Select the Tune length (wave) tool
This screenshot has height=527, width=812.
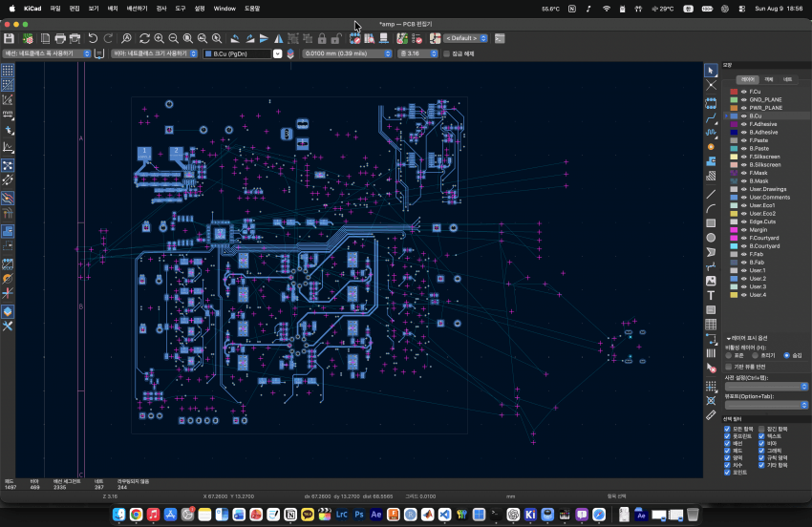[x=711, y=133]
